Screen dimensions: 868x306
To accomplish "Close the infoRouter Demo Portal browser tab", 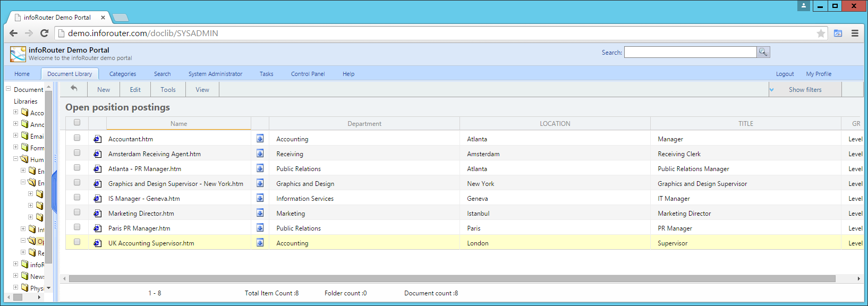I will point(103,18).
